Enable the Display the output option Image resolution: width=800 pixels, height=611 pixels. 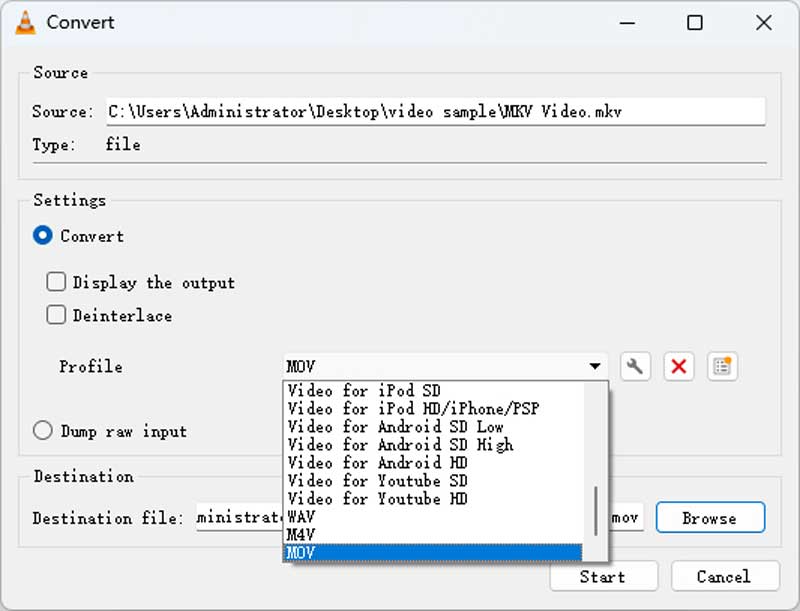pyautogui.click(x=57, y=282)
